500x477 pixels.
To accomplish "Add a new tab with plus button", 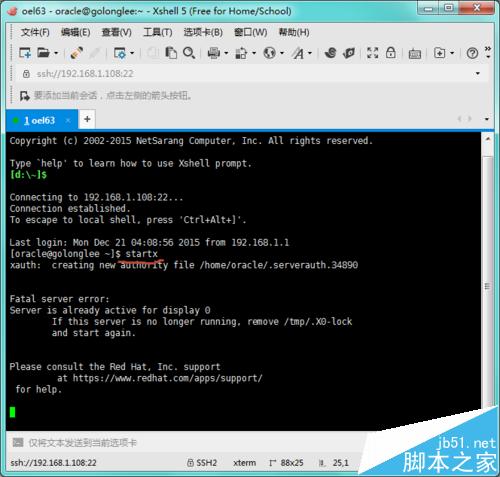I will pos(87,119).
